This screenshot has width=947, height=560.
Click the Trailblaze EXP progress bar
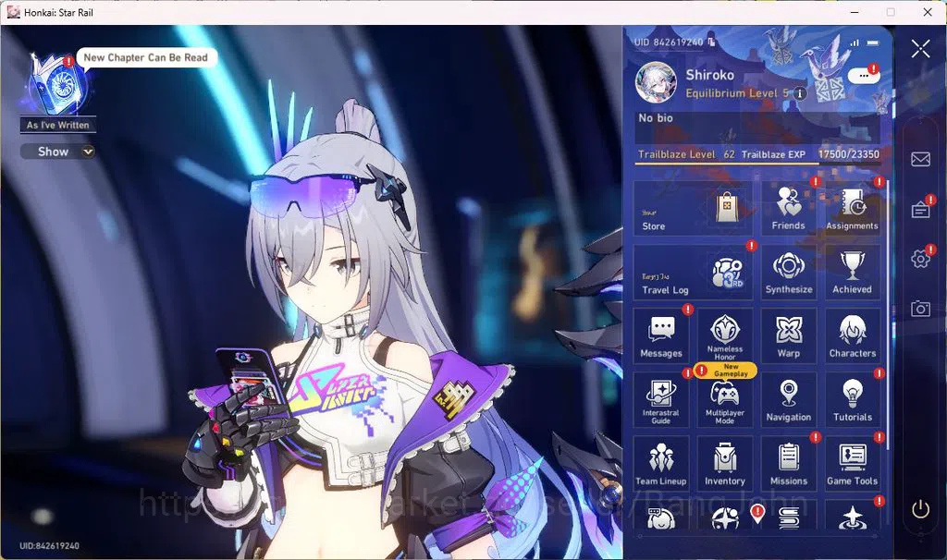point(759,163)
